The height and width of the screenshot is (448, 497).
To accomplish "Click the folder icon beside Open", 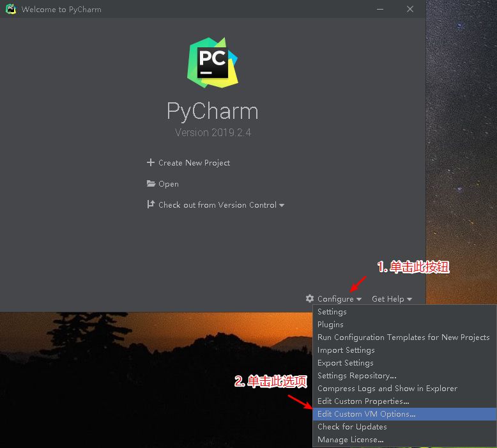I will (x=151, y=184).
